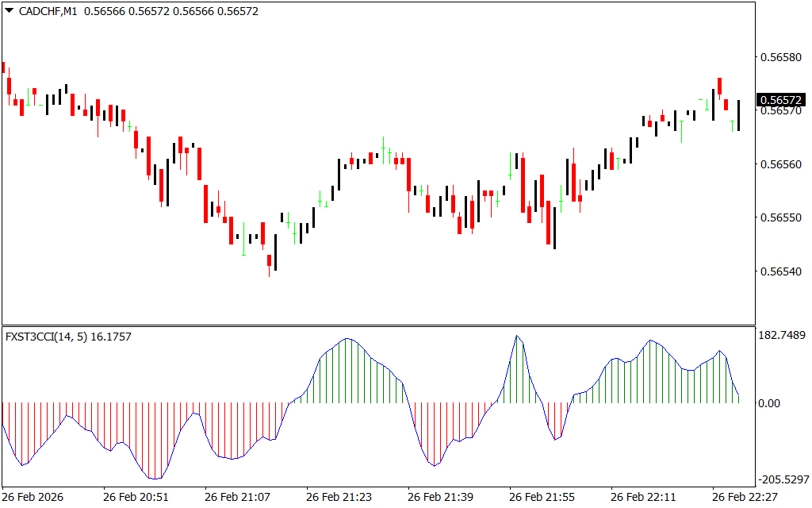Select the CADCHF,M1 chart title text

(48, 12)
